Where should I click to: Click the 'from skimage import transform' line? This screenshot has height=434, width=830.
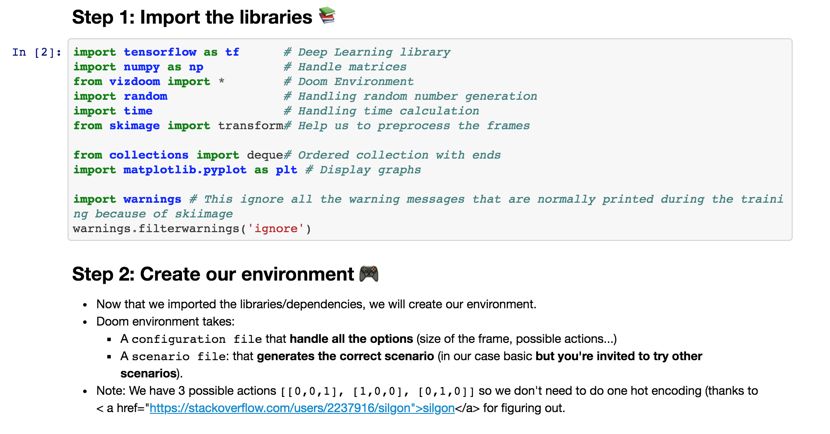click(178, 125)
